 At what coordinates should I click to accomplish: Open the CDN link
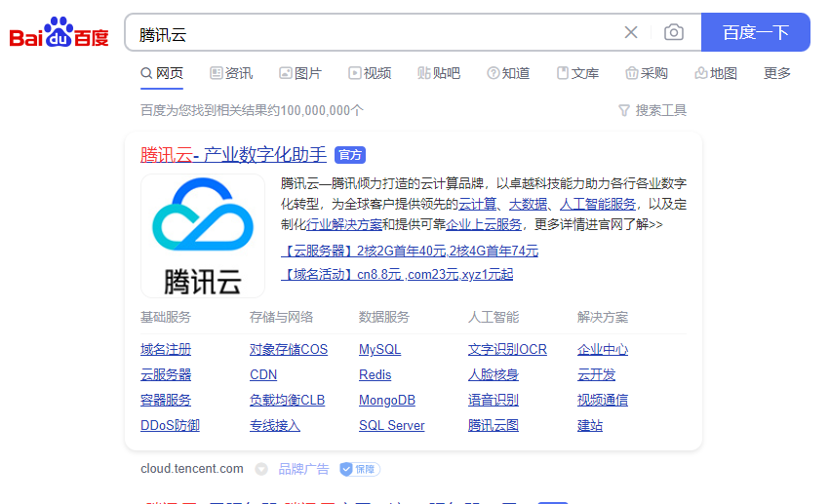(263, 375)
